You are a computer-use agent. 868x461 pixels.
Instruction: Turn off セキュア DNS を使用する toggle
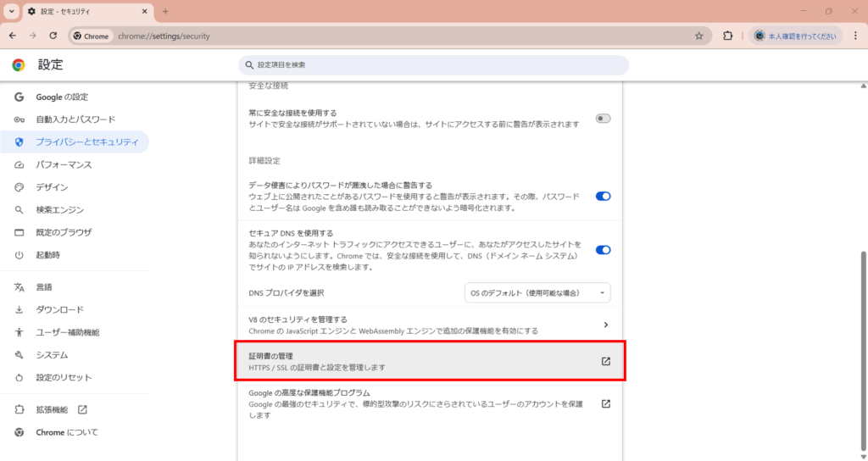click(603, 250)
